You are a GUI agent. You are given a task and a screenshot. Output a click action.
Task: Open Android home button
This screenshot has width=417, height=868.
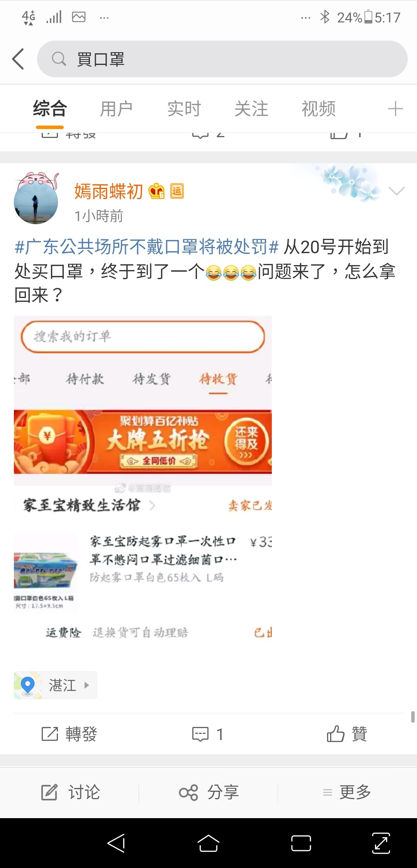coord(208,843)
